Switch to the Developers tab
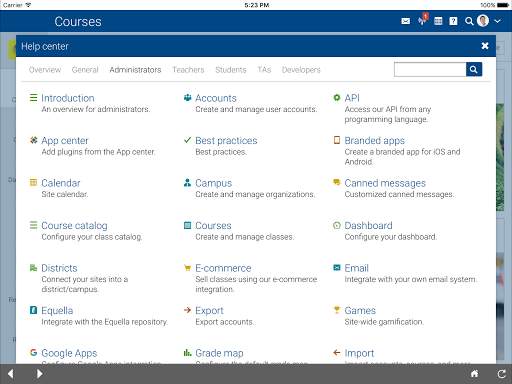The width and height of the screenshot is (512, 384). coord(301,70)
